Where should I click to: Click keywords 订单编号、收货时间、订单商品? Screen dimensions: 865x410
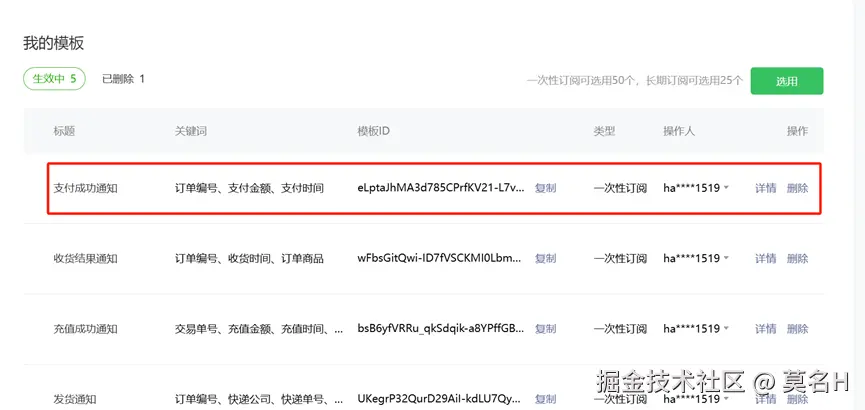tap(249, 258)
